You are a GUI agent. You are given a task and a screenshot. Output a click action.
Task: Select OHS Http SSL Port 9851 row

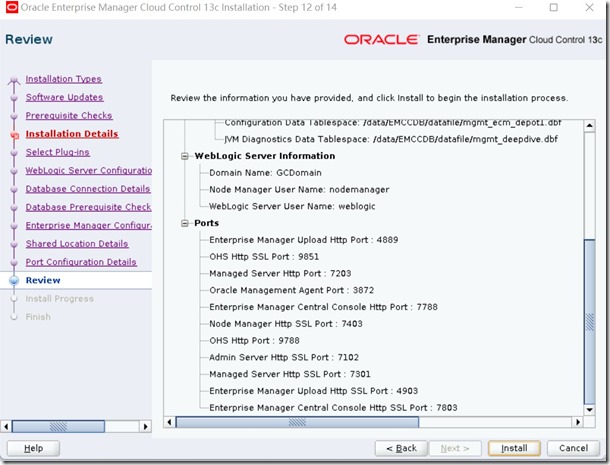tap(264, 257)
